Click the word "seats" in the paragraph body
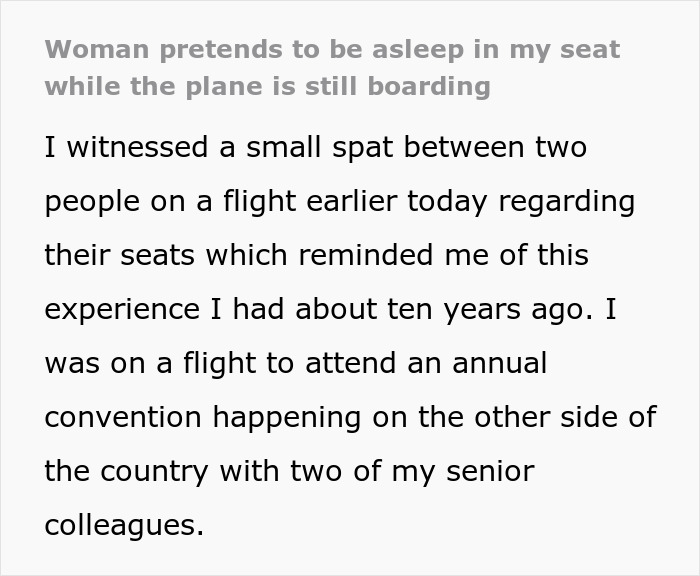The width and height of the screenshot is (700, 576). coord(159,255)
